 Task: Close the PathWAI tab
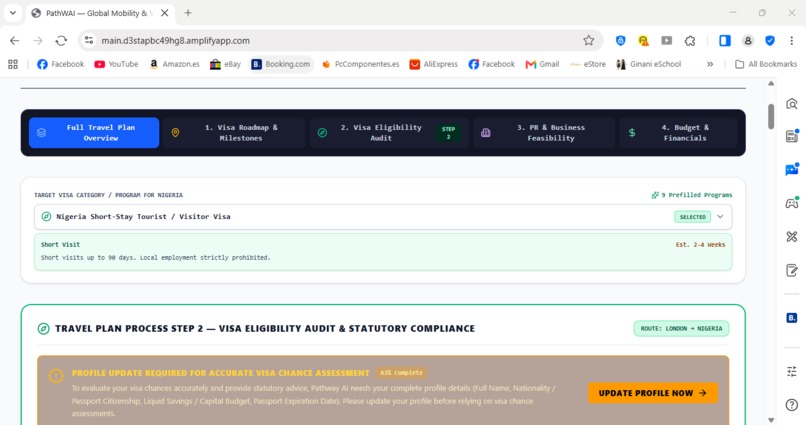pos(164,13)
